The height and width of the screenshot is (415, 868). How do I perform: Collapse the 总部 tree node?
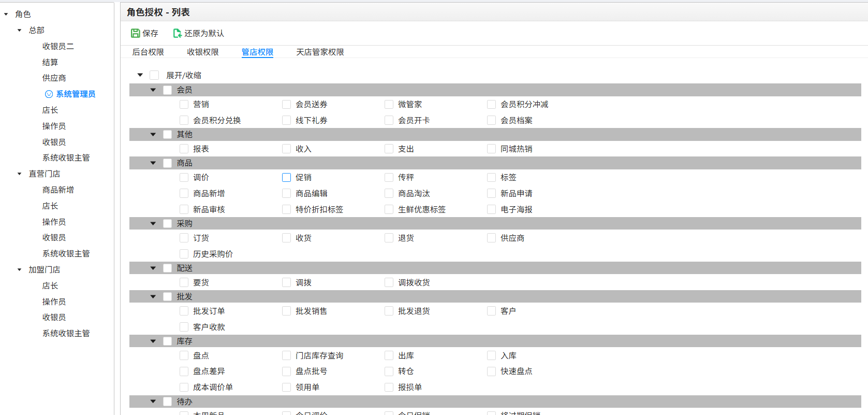point(20,31)
